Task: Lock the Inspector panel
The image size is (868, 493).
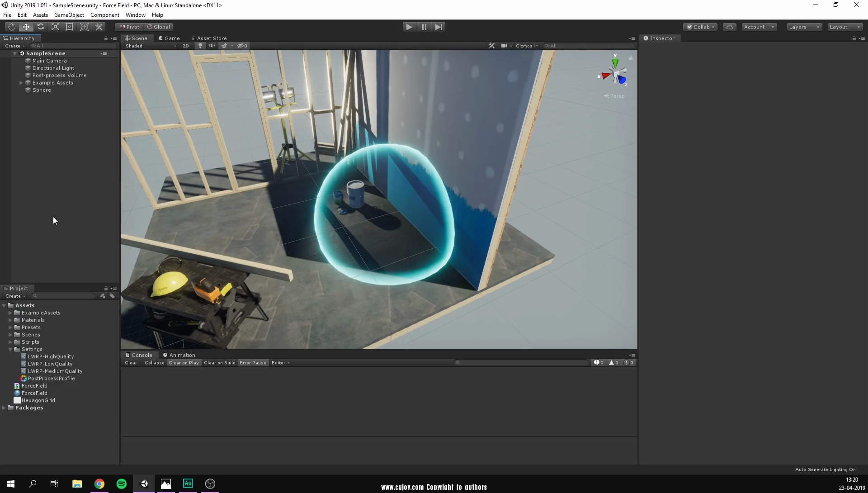Action: [x=854, y=38]
